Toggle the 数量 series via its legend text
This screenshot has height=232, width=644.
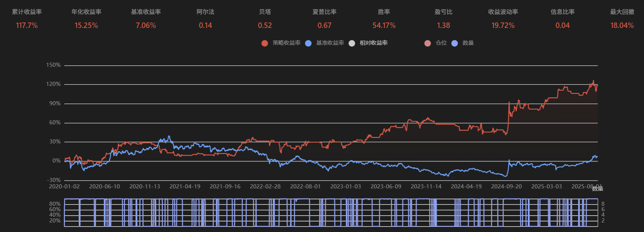(468, 43)
